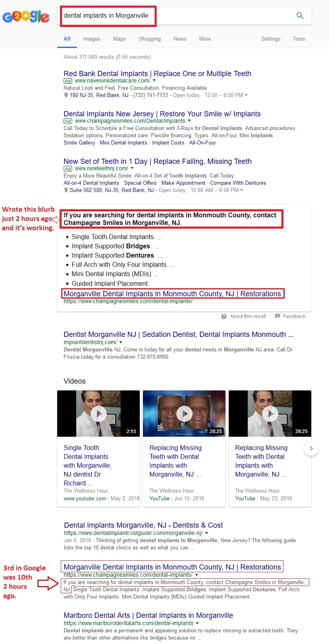Click About this result link

pyautogui.click(x=248, y=316)
